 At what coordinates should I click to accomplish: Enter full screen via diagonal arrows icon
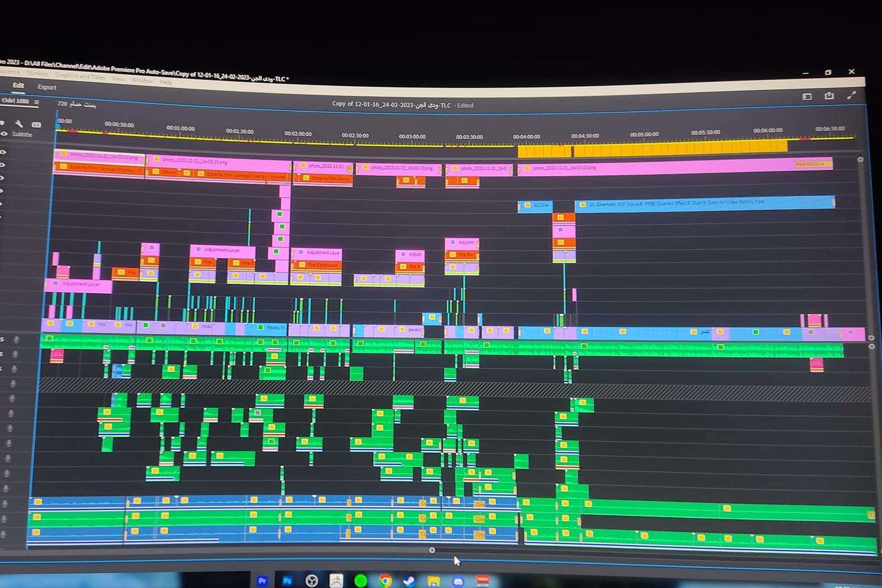(x=851, y=95)
